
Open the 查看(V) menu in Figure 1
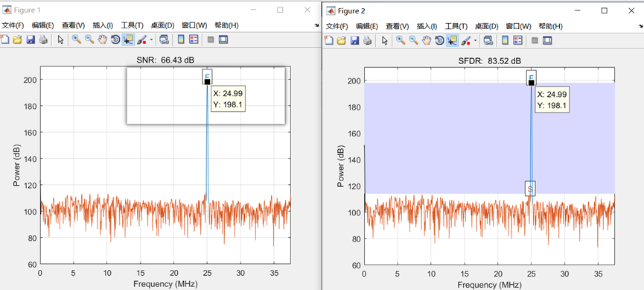tap(73, 25)
